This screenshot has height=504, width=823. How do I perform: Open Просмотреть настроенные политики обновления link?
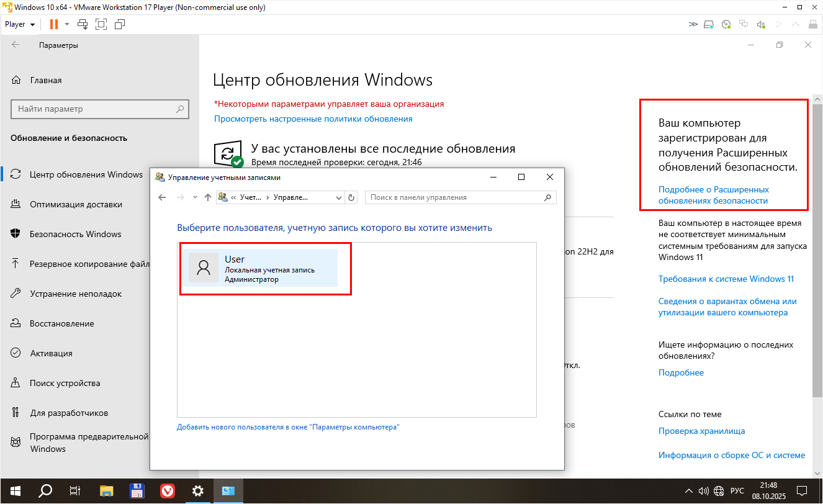[x=313, y=119]
